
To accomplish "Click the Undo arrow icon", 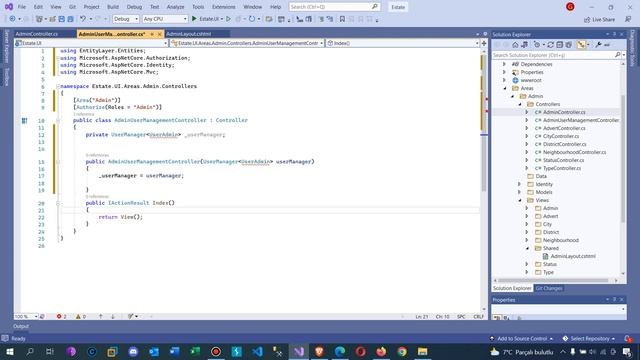I will click(83, 19).
